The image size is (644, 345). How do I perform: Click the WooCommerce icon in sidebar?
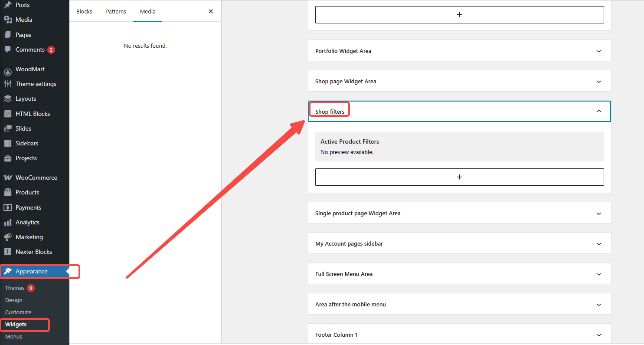pos(8,177)
